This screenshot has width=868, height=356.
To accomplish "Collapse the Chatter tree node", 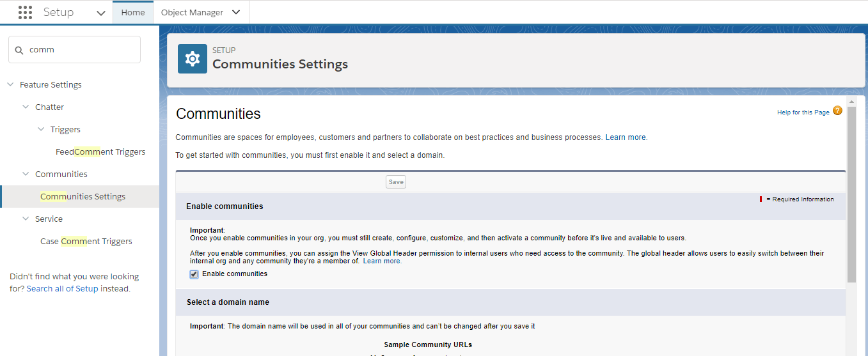I will pyautogui.click(x=26, y=107).
